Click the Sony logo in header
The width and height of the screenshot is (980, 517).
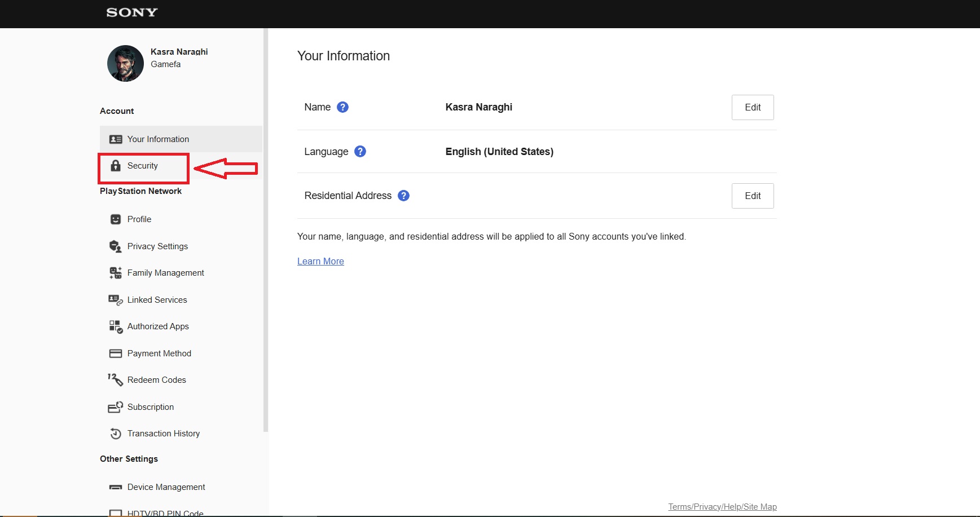coord(131,12)
